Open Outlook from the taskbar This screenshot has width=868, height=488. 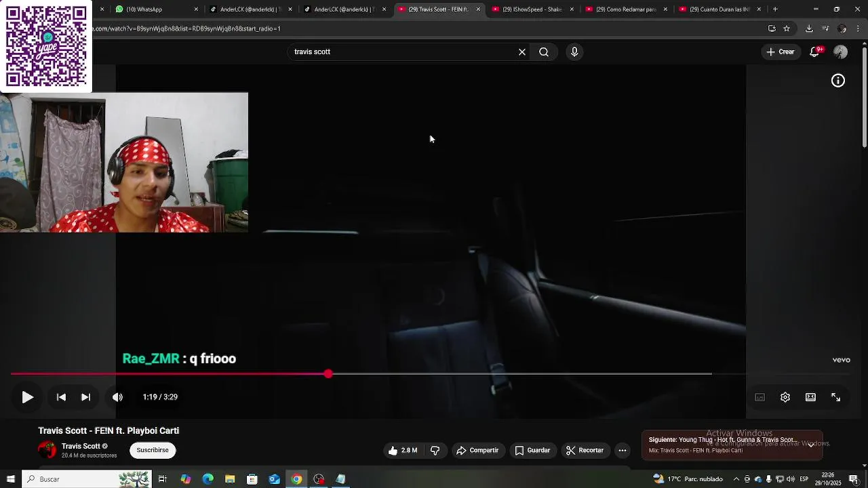click(x=275, y=479)
